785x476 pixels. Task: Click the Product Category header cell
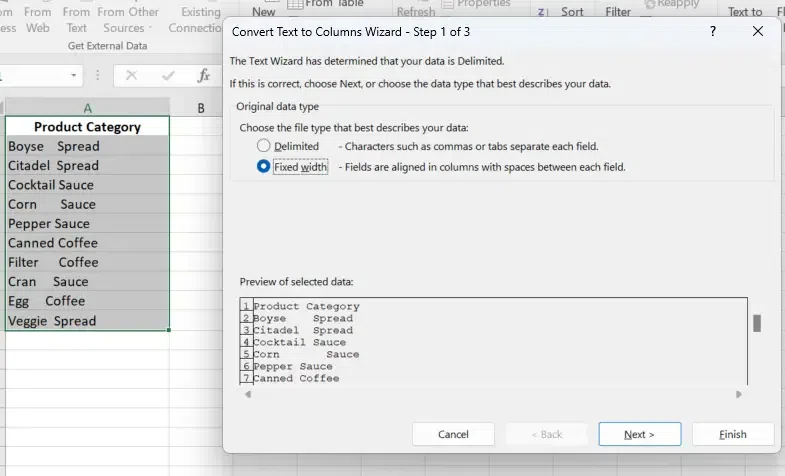coord(88,127)
